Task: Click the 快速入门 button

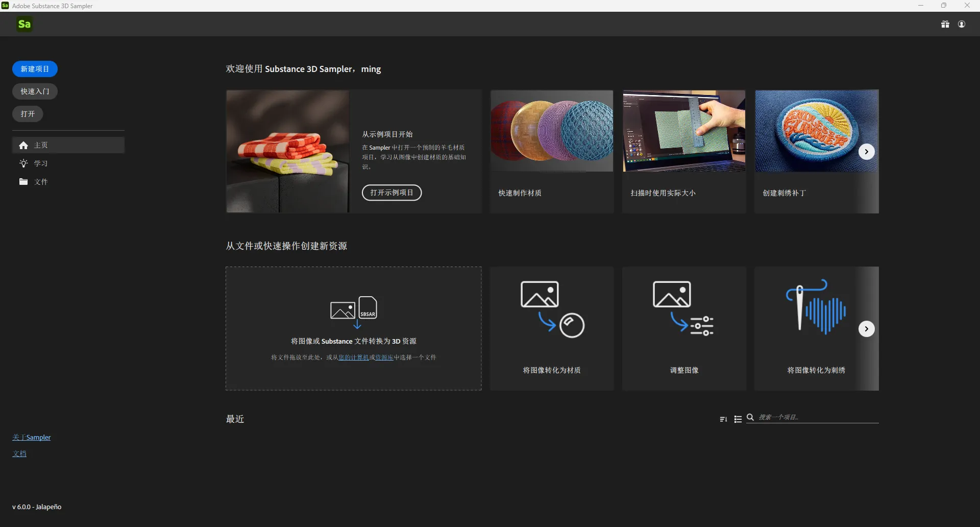Action: pyautogui.click(x=35, y=91)
